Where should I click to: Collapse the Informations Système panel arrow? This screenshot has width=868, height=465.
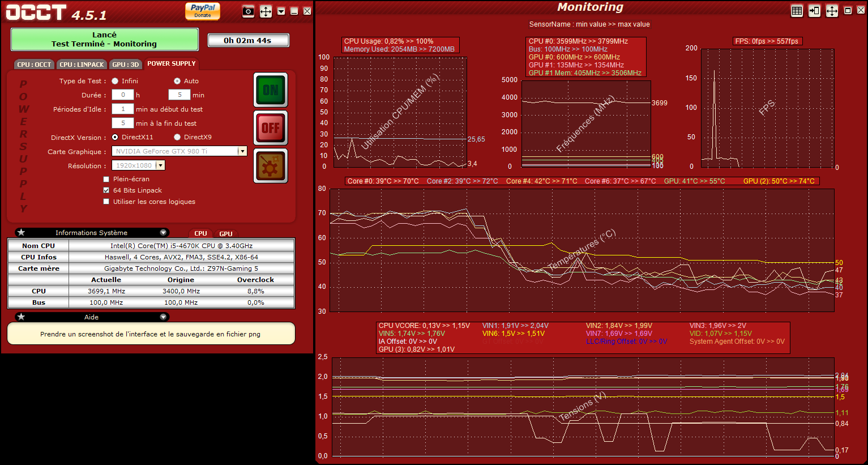[x=163, y=233]
